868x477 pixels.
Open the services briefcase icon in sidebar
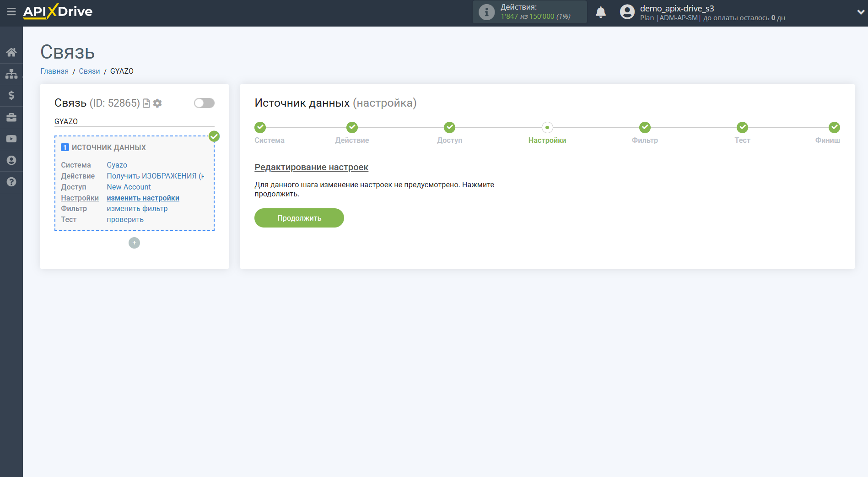pos(11,117)
